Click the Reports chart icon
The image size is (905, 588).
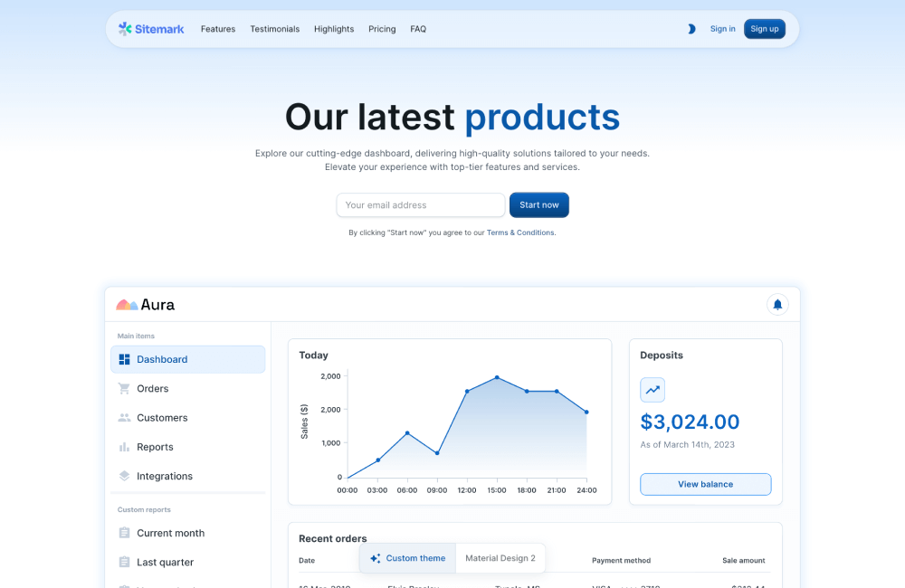[x=124, y=447]
